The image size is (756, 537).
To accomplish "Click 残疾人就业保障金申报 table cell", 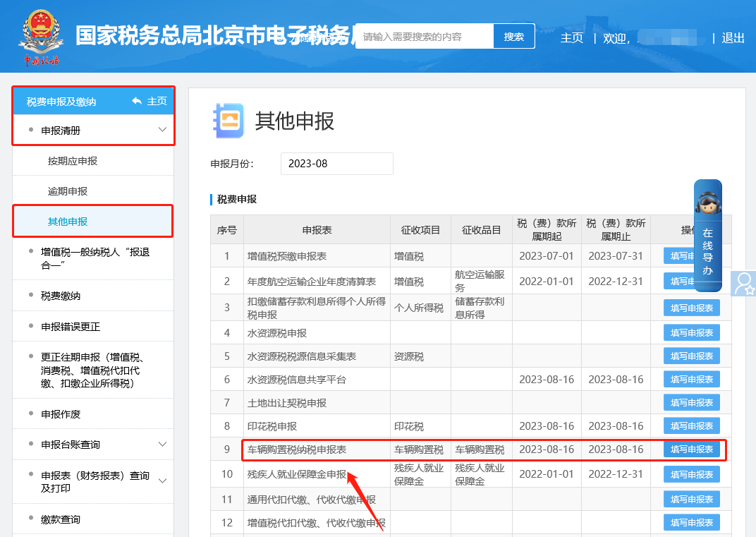I will (317, 474).
